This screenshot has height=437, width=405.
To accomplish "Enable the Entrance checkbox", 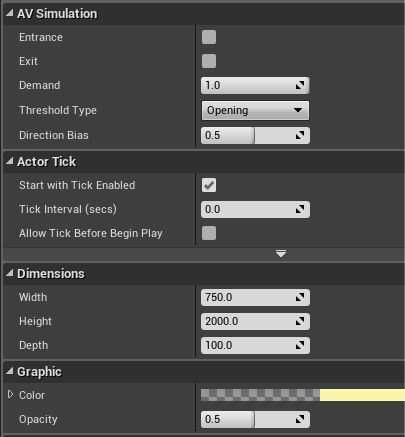I will pos(209,37).
